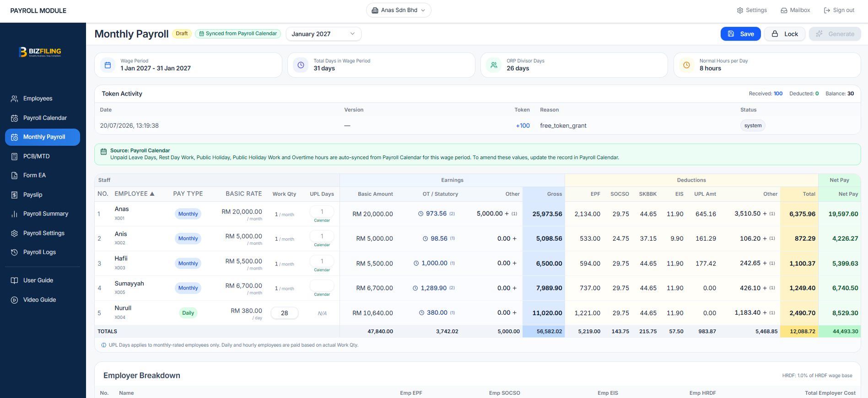This screenshot has width=868, height=398.
Task: Click Hafii UPL Days calendar field
Action: [322, 261]
